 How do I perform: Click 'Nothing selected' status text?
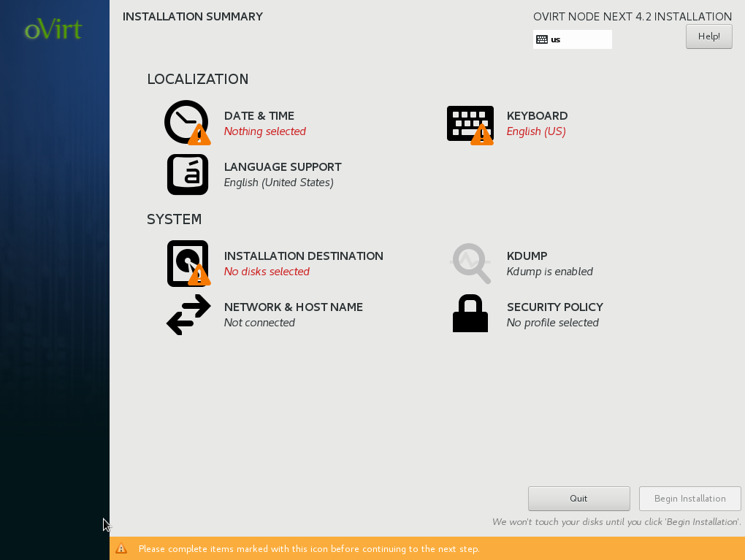(264, 131)
